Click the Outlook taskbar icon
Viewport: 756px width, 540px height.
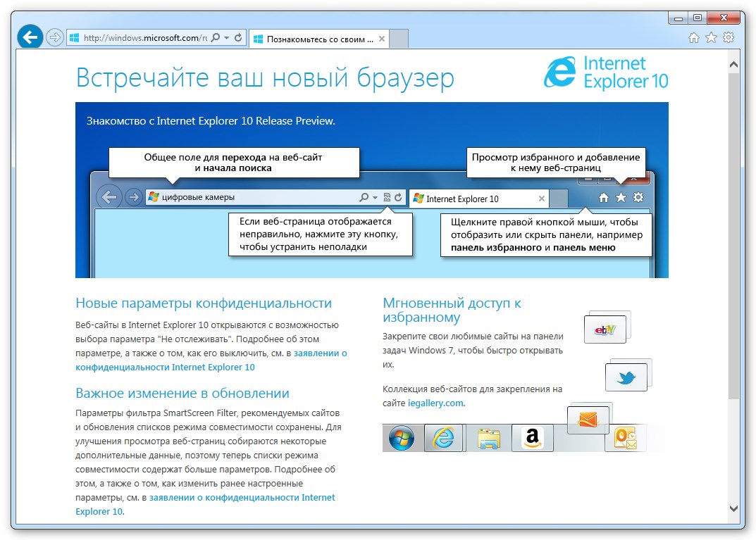coord(626,438)
